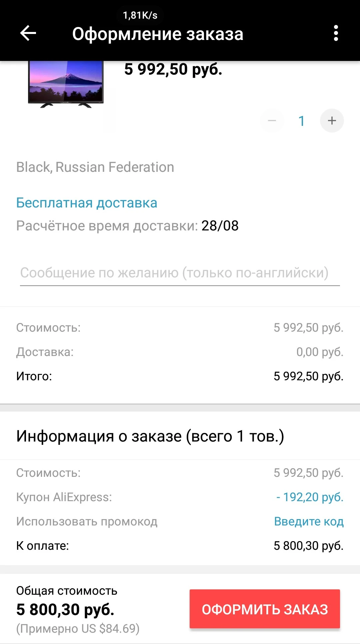Image resolution: width=360 pixels, height=644 pixels.
Task: Tap the back arrow icon
Action: click(28, 33)
